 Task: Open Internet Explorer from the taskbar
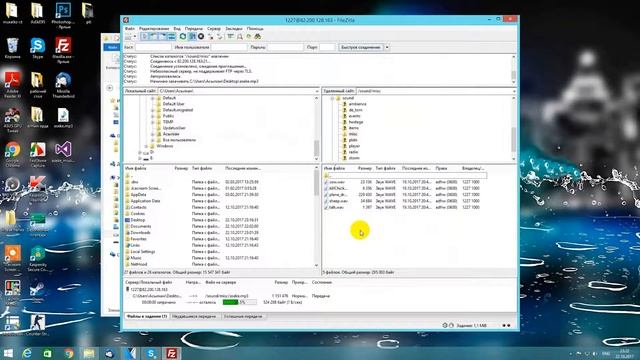(27, 353)
